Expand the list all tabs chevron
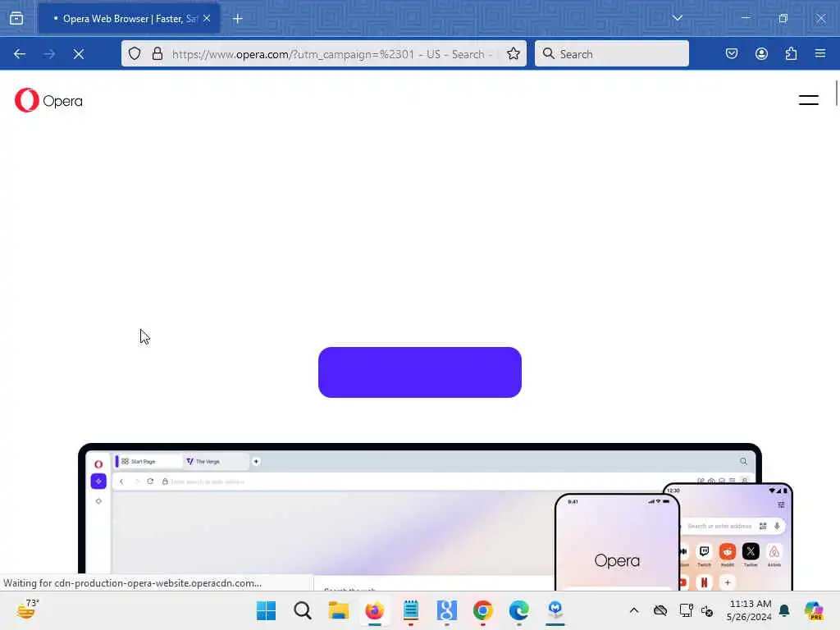840x630 pixels. click(677, 18)
